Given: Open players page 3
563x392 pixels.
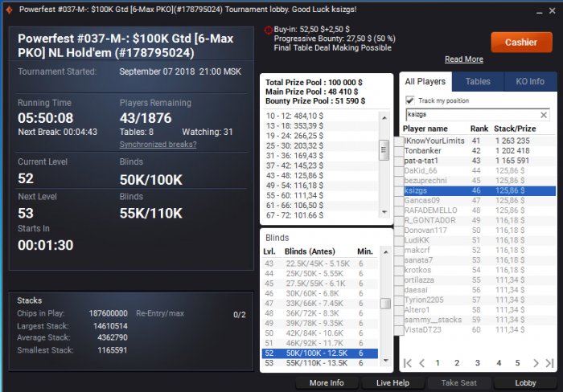Looking at the screenshot, I should tap(478, 363).
